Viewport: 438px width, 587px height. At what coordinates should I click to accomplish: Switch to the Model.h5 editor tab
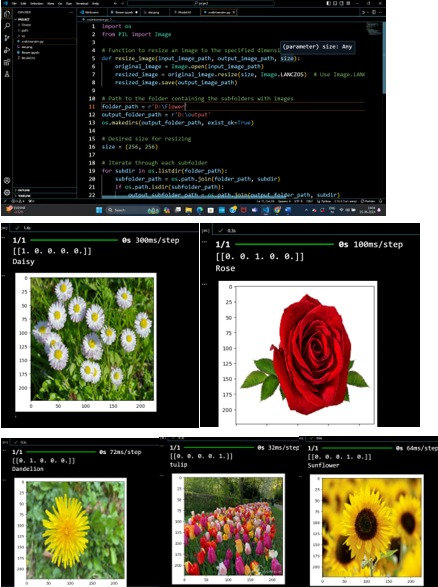[x=185, y=12]
